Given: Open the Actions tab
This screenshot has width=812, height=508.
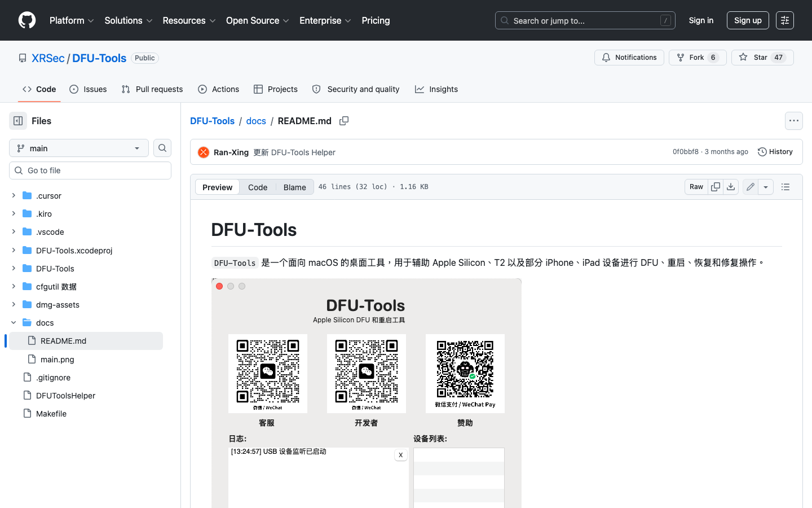Looking at the screenshot, I should coord(219,89).
